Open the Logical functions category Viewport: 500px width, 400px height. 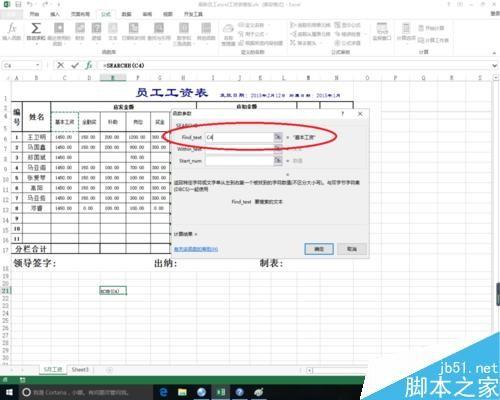pos(96,32)
